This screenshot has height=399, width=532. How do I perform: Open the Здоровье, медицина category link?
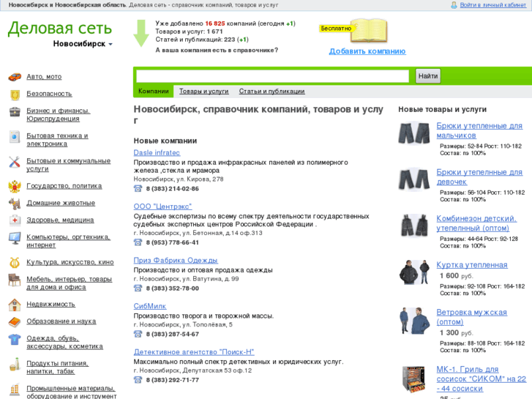(60, 220)
